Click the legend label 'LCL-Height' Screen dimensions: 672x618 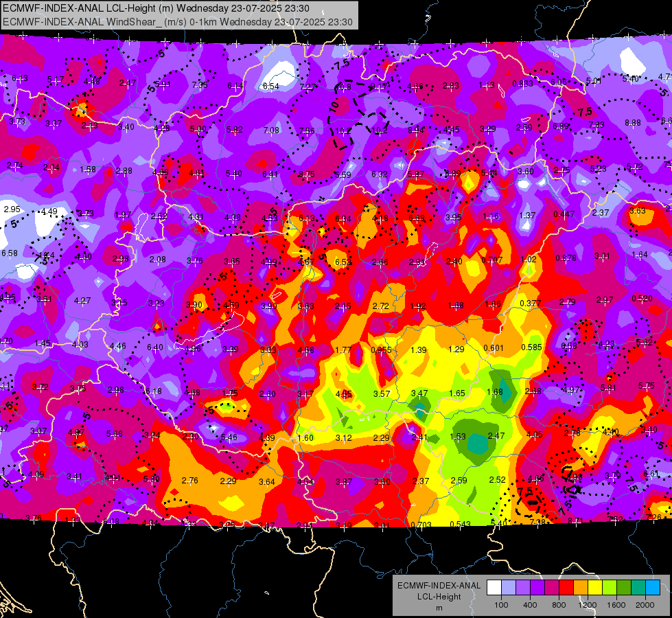tap(439, 597)
